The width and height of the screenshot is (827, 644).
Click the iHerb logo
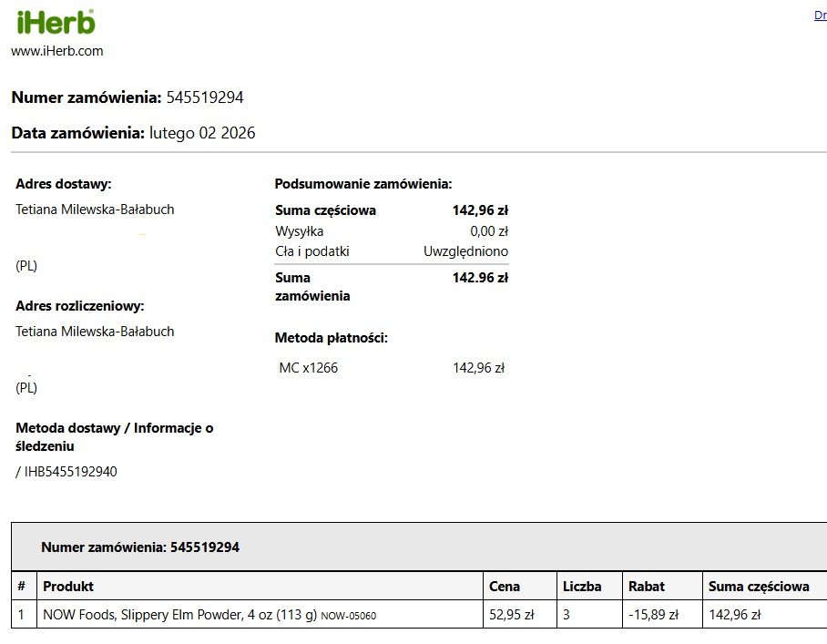56,22
